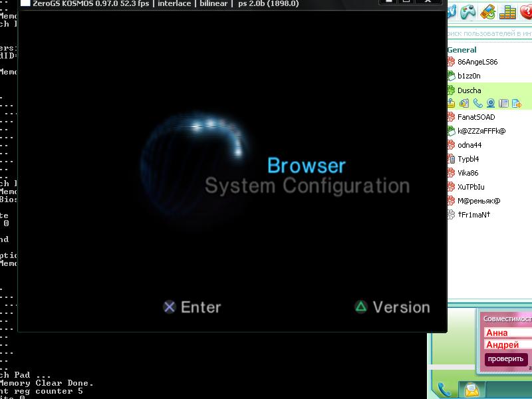The height and width of the screenshot is (399, 532).
Task: Select contact Vika86 in the list
Action: (x=489, y=173)
